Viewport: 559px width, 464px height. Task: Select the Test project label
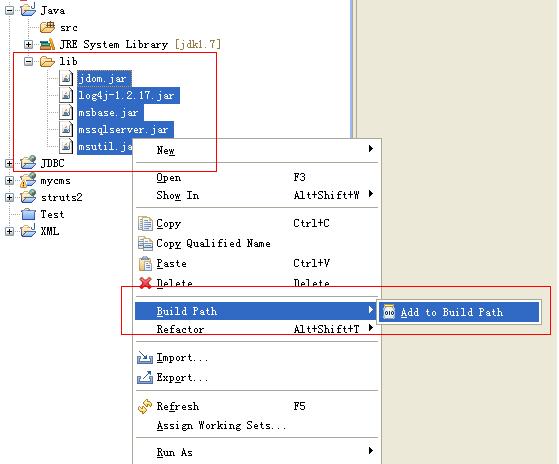coord(52,214)
